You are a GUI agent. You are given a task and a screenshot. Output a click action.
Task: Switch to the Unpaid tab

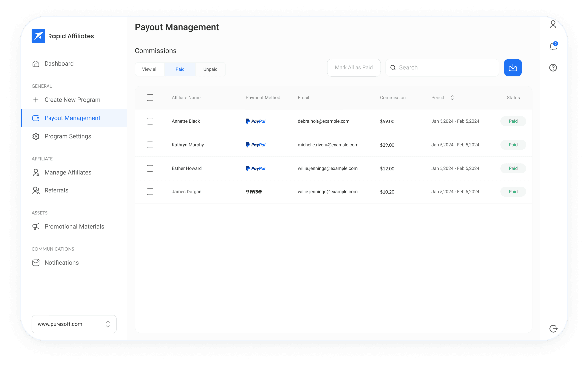click(x=210, y=69)
